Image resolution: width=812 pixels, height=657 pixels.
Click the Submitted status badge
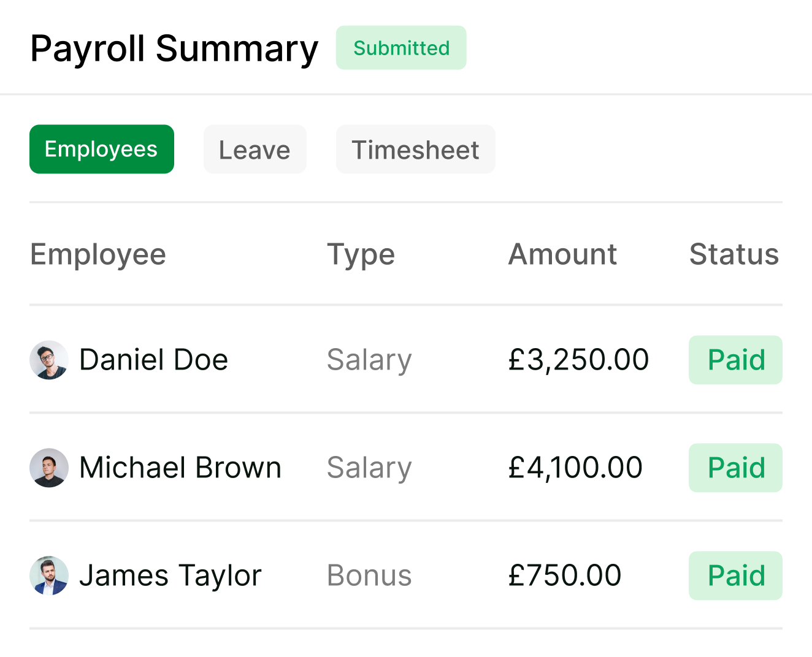coord(401,48)
